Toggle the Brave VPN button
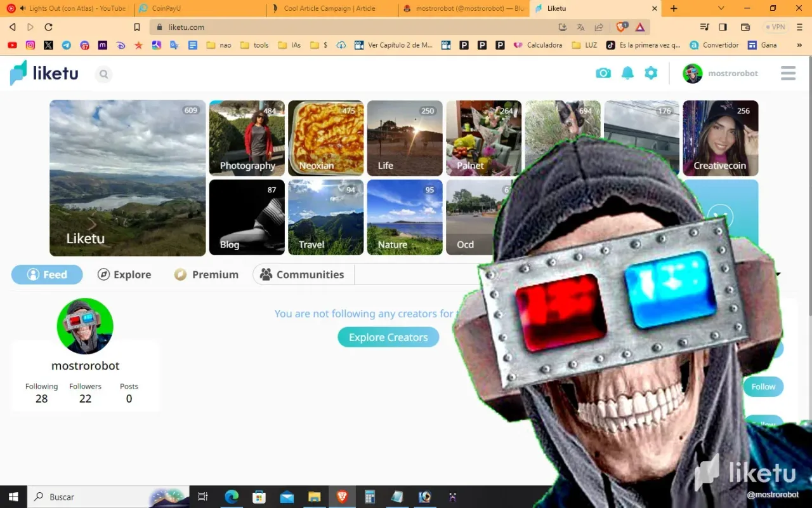 (775, 27)
